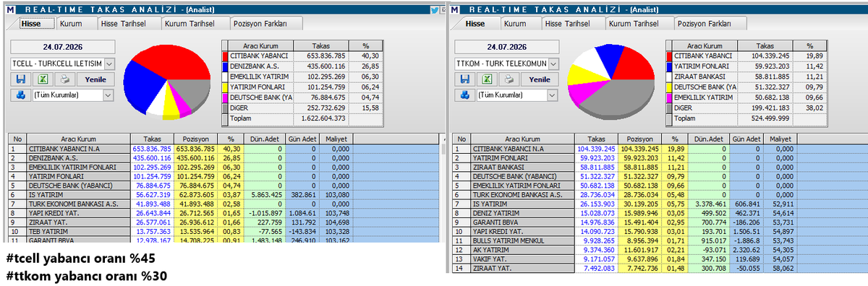Select DENIZ YATIRIM row in TTKOM table
This screenshot has height=286, width=868.
(660, 212)
